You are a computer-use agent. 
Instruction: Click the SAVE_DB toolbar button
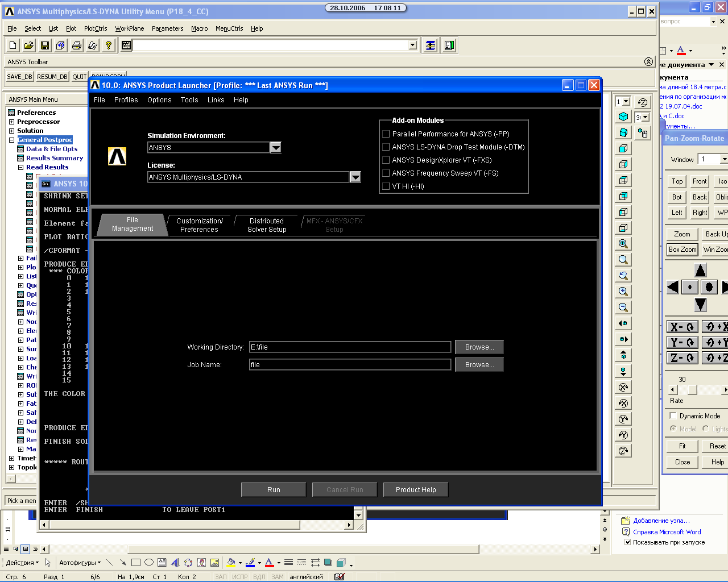(20, 77)
